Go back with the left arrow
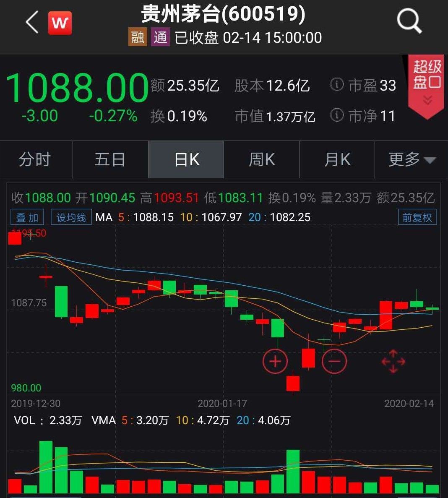 [32, 22]
